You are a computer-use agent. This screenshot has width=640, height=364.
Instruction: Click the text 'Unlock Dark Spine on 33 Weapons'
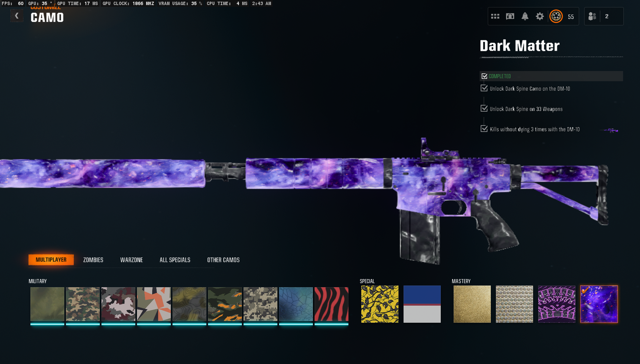click(x=526, y=109)
